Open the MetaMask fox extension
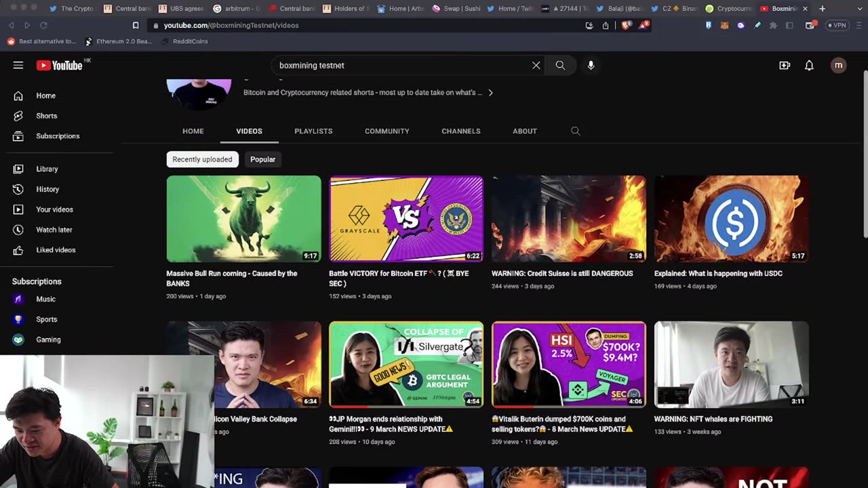 coord(724,25)
